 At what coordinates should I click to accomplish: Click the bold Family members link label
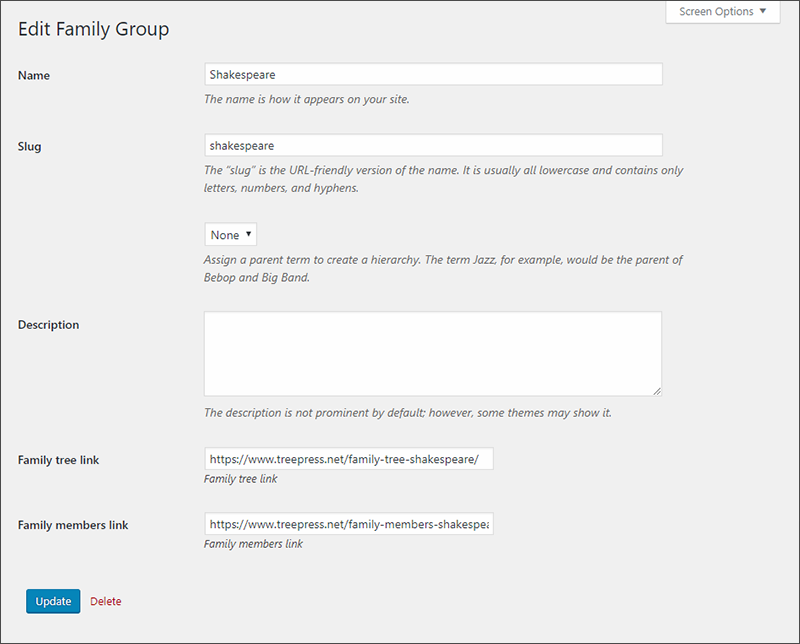[x=73, y=525]
